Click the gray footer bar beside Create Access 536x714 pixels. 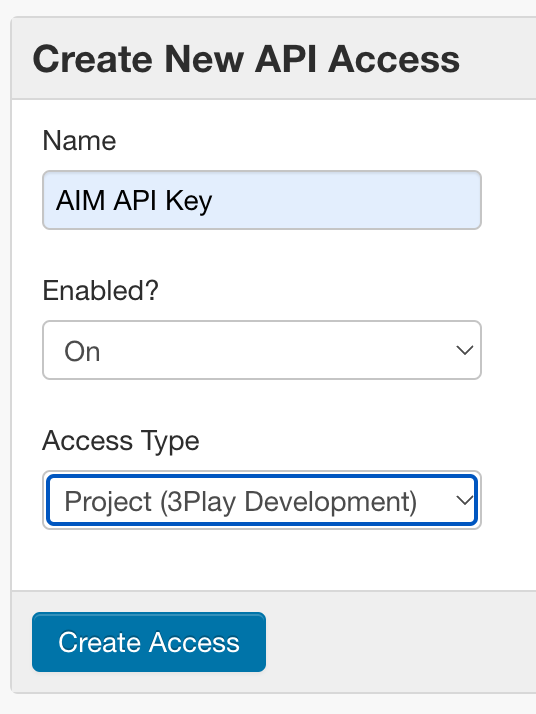[401, 642]
